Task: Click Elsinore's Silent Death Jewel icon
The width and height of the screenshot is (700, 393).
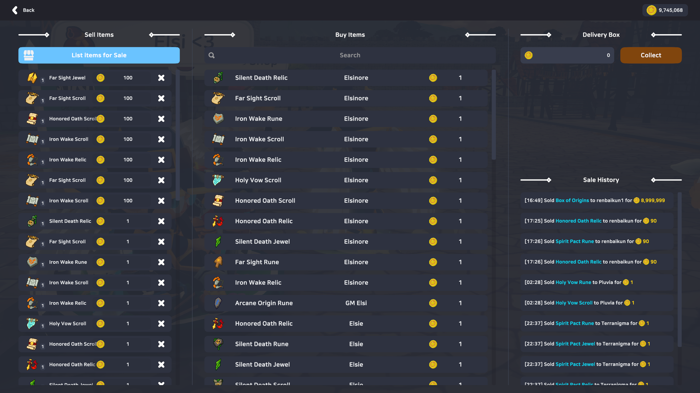Action: tap(218, 242)
